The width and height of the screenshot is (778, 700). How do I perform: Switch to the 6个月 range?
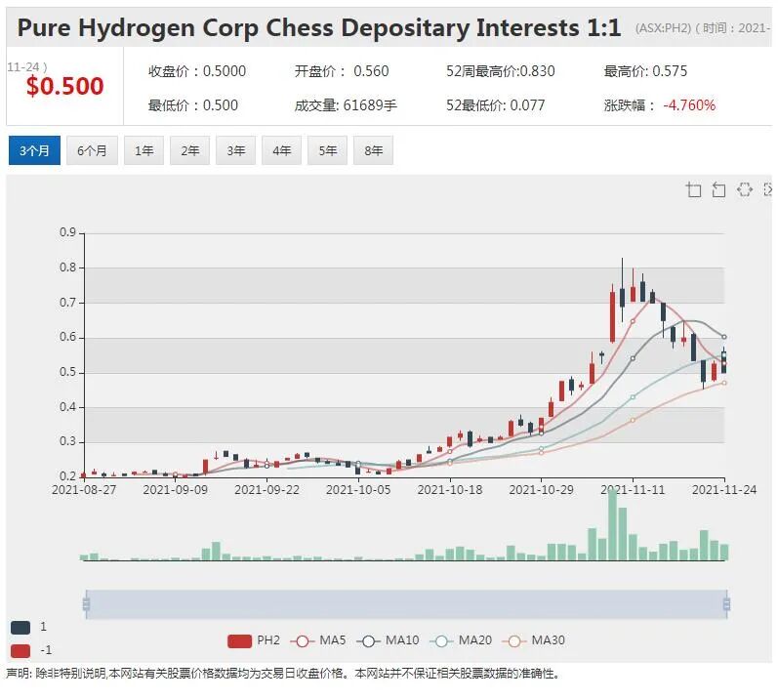pyautogui.click(x=92, y=150)
